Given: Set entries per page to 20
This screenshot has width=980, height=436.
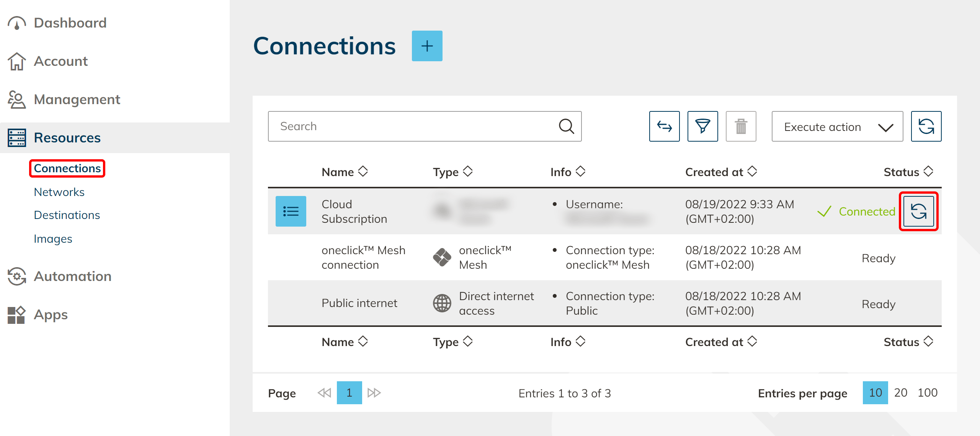Looking at the screenshot, I should pos(900,392).
